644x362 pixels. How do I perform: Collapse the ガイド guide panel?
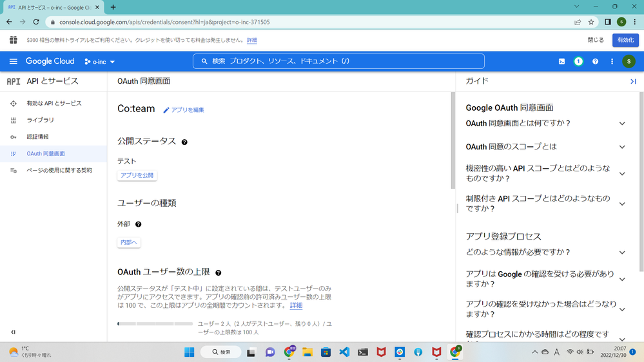tap(633, 82)
